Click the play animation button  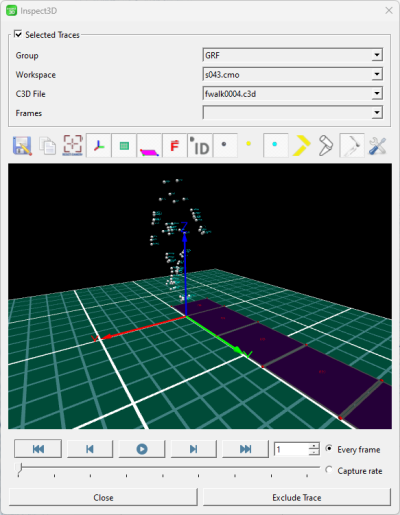click(x=142, y=449)
